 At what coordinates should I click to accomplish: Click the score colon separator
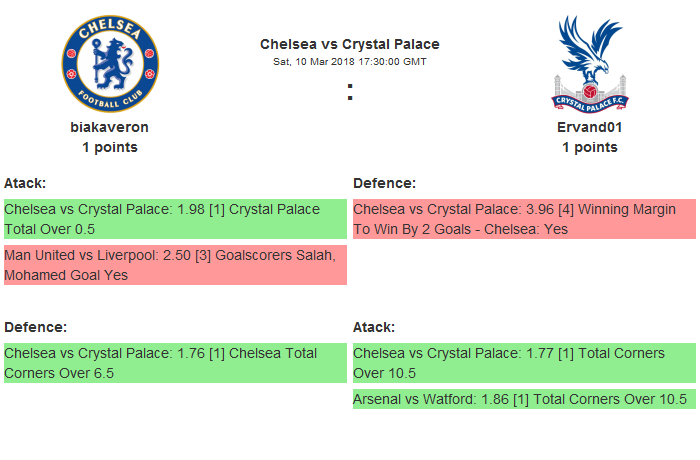coord(350,92)
